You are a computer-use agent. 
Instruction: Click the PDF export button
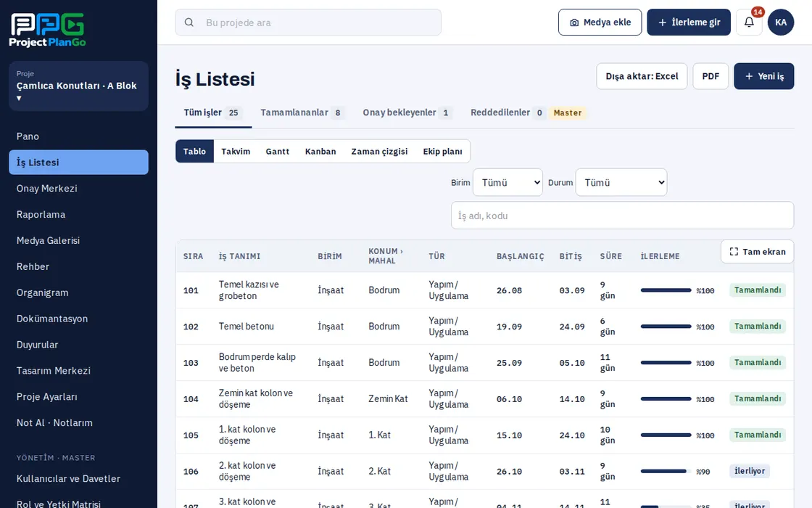(x=710, y=76)
